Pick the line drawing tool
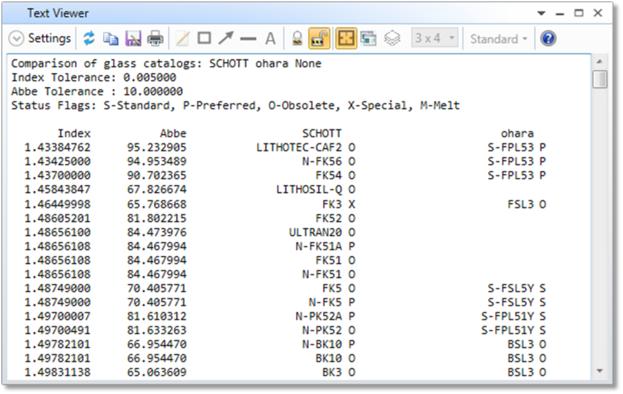This screenshot has width=623, height=394. [x=248, y=39]
